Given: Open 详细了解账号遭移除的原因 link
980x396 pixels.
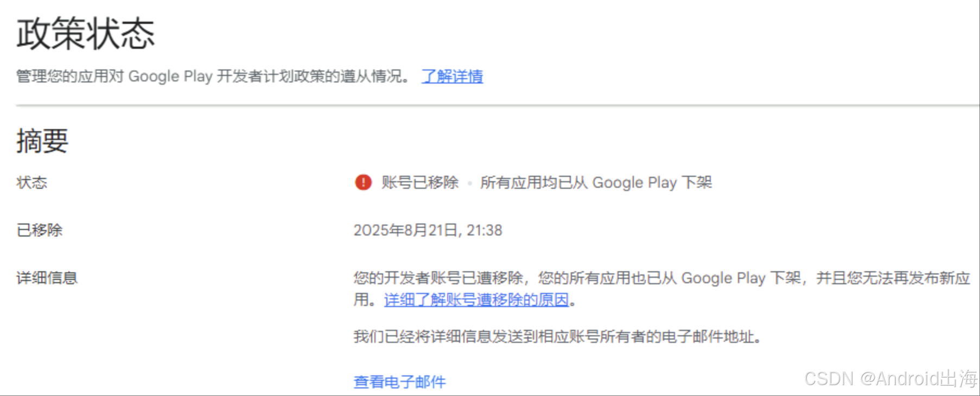Looking at the screenshot, I should (x=476, y=299).
